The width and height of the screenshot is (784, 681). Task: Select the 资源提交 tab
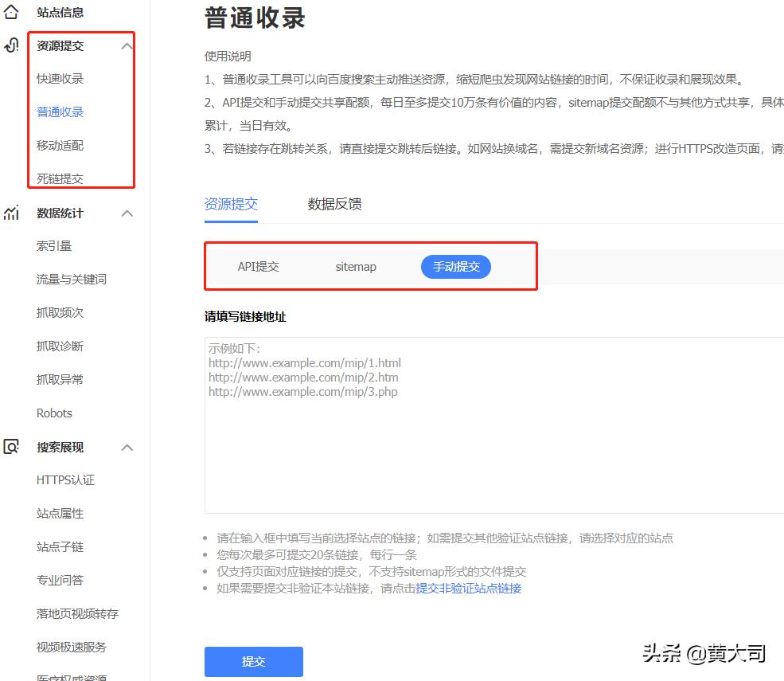click(x=231, y=204)
